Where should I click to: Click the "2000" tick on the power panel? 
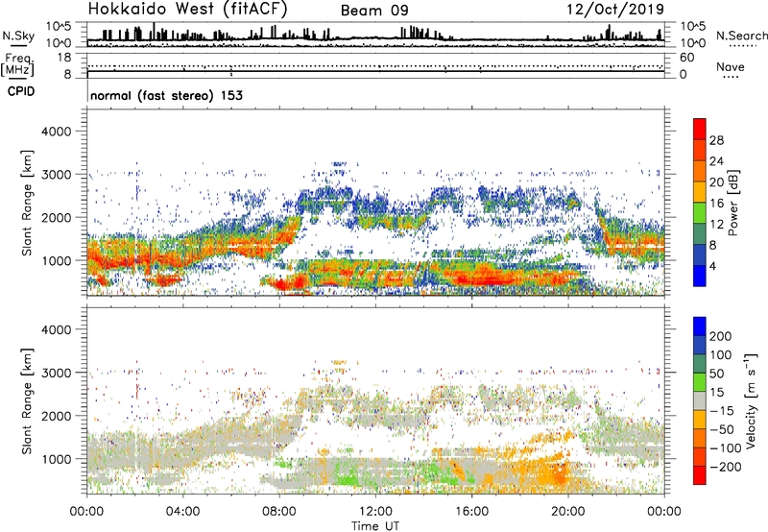[57, 217]
